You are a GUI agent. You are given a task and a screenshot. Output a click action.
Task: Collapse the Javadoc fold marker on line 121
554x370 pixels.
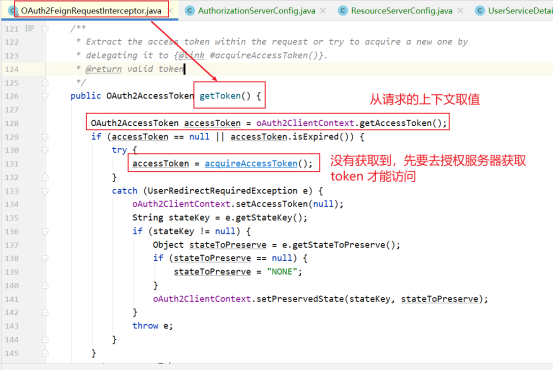click(45, 29)
